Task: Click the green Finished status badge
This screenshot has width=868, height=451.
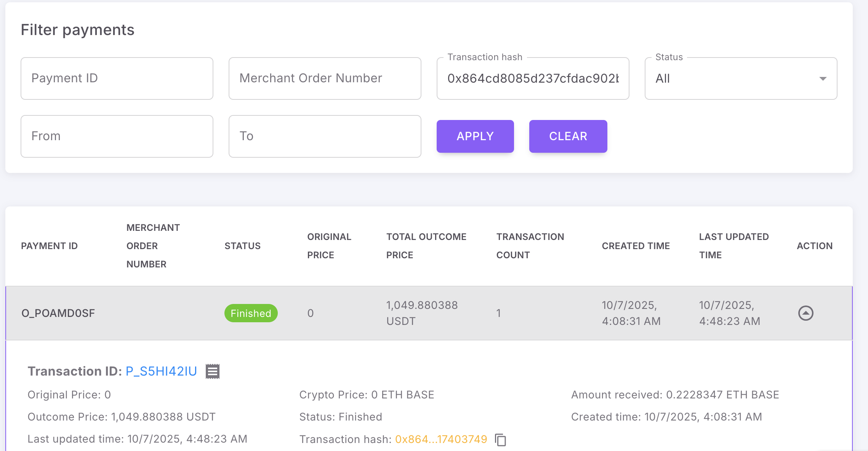Action: pyautogui.click(x=250, y=313)
